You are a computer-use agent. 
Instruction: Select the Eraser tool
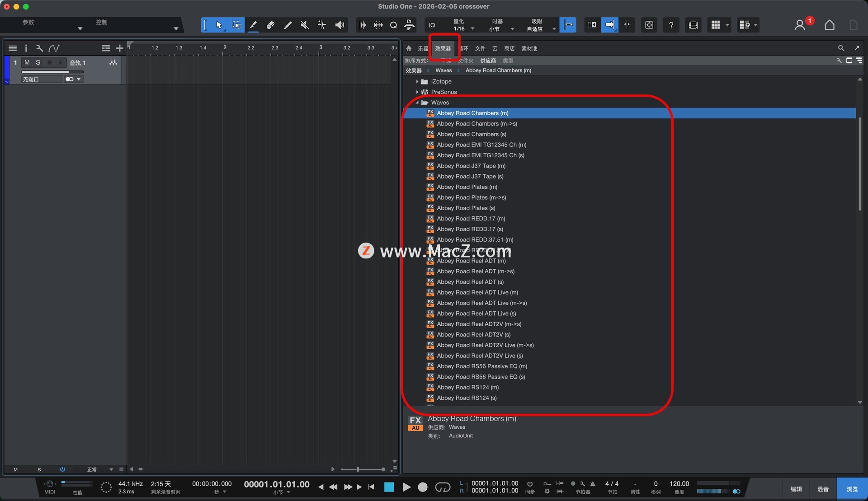270,25
